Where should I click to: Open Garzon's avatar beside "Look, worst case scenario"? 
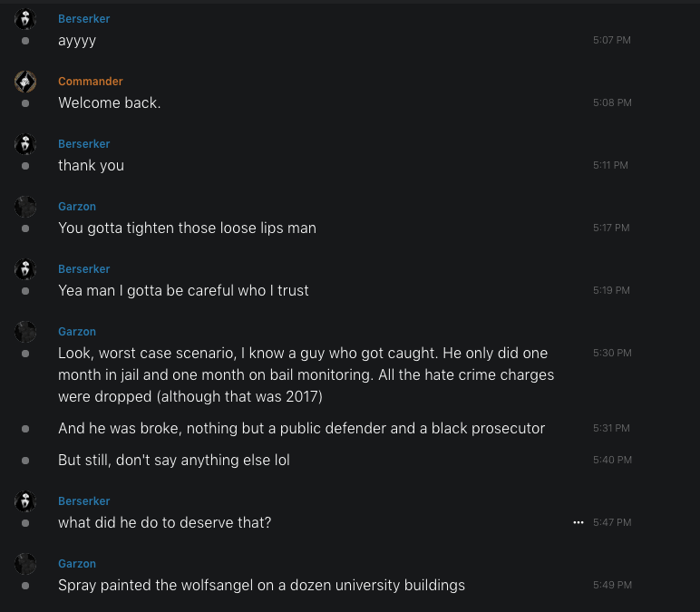click(x=25, y=332)
